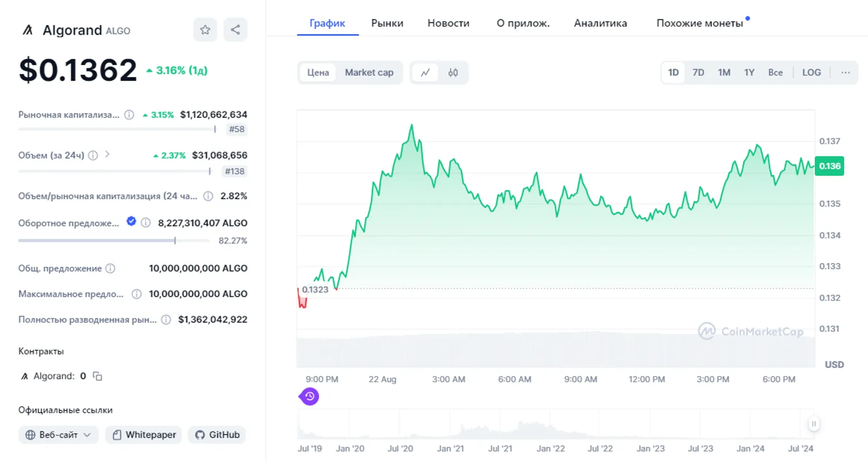Screen dimensions: 868x461
Task: Toggle chart to Цена
Action: point(318,73)
